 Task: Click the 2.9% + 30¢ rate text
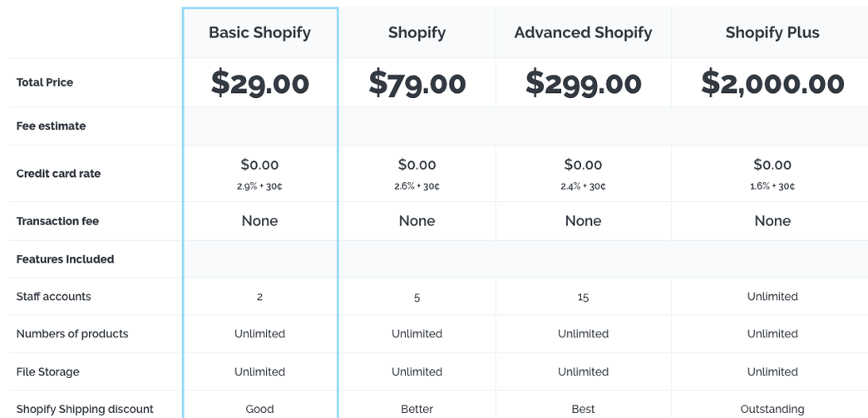pyautogui.click(x=259, y=187)
